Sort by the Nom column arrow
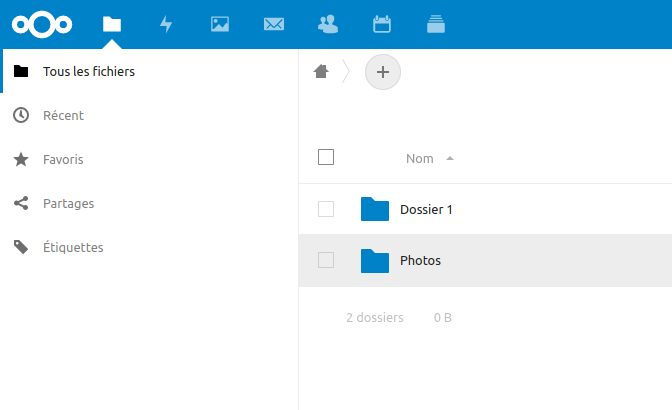The width and height of the screenshot is (672, 410). [x=450, y=158]
